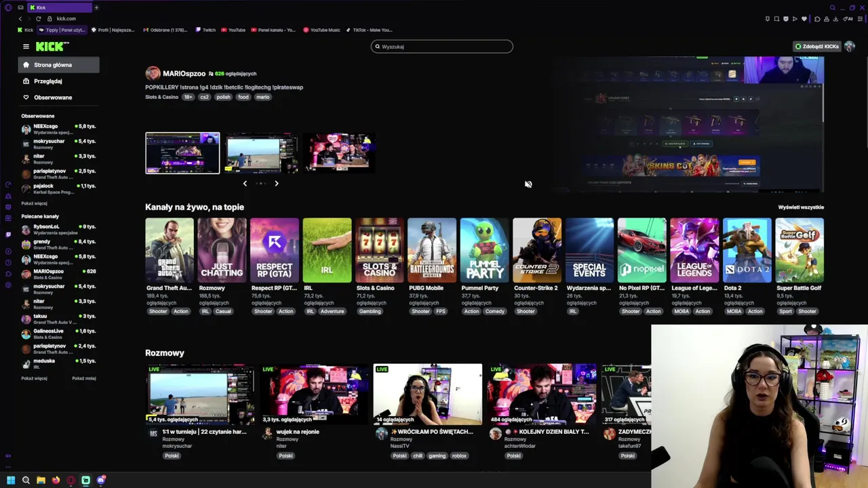Open the Opera AI toolbar button
Screen dimensions: 868x488
pos(848,19)
